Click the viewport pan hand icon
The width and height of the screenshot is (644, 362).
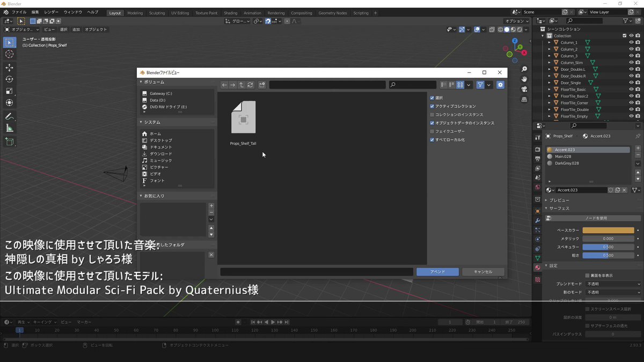click(524, 79)
